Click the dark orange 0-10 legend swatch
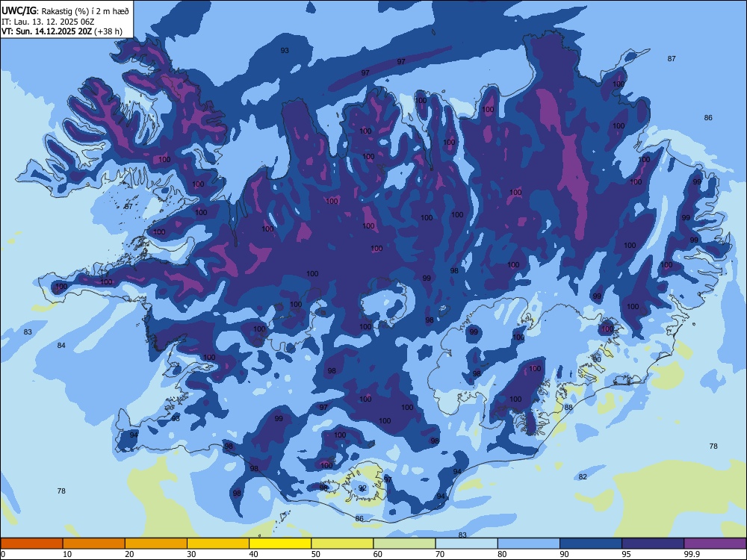747x560 pixels. [31, 544]
